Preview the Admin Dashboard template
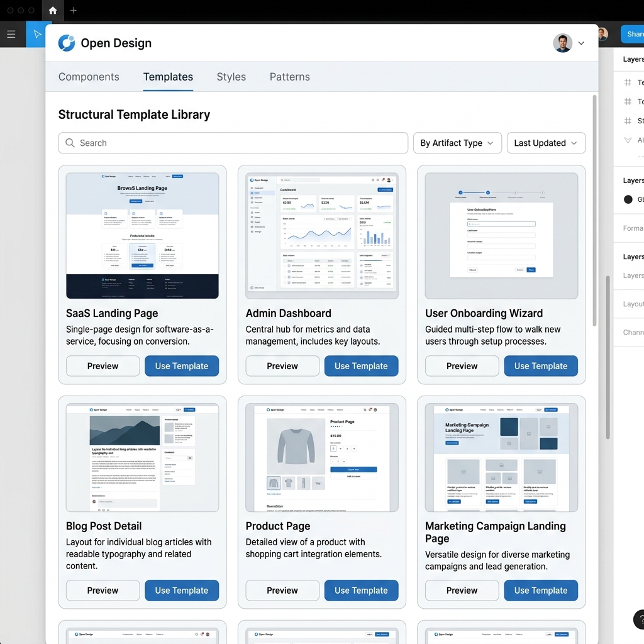 282,366
